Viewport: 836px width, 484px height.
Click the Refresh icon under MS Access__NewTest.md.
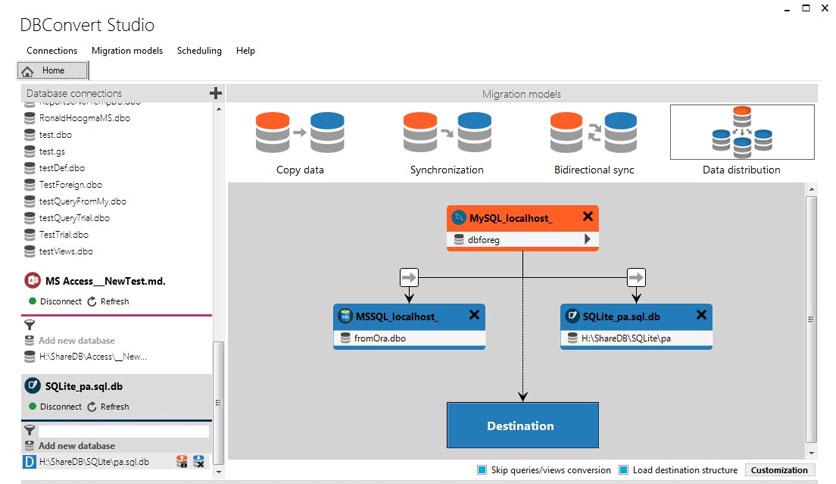click(92, 302)
